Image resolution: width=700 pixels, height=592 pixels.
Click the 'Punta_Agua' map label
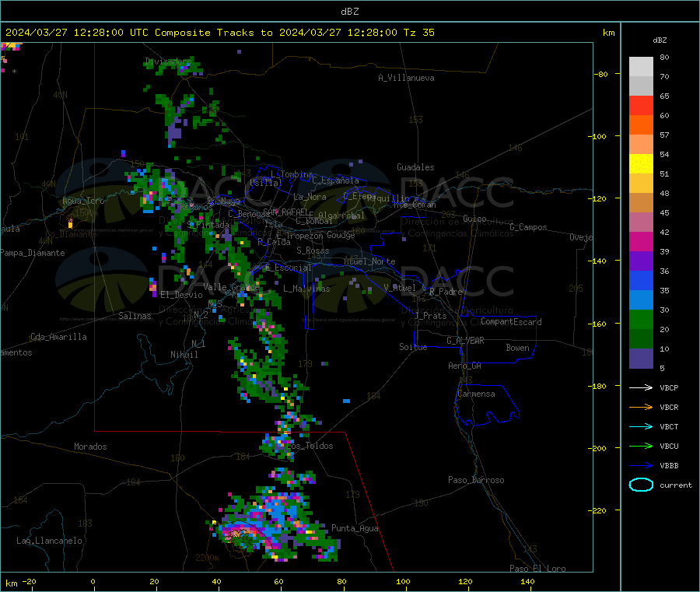[x=355, y=528]
